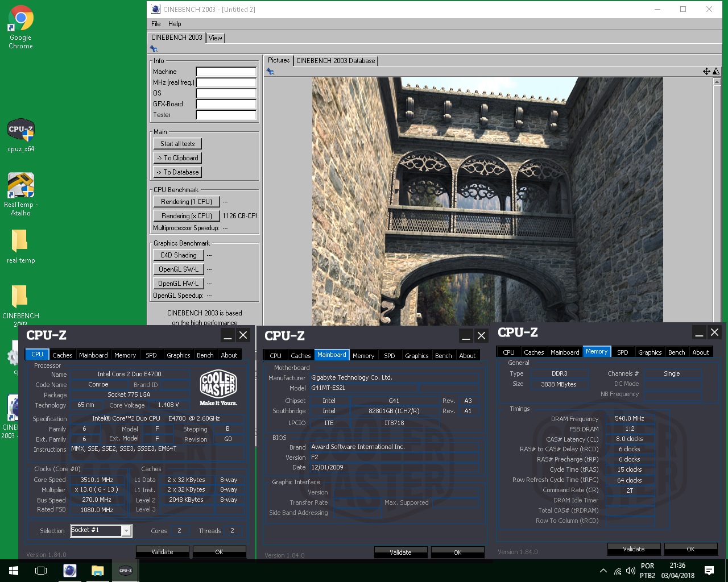Click Validate in first CPU-Z window
The image size is (728, 582).
[x=162, y=552]
